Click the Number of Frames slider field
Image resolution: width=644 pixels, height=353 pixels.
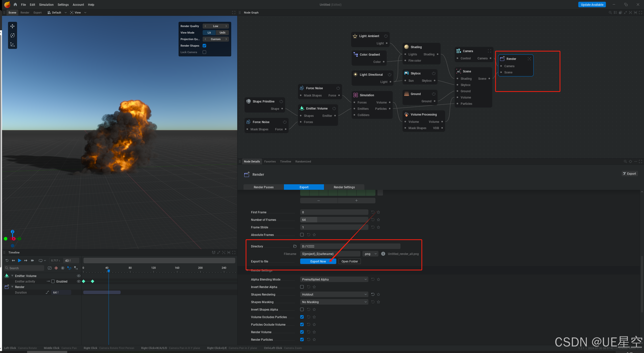click(x=334, y=220)
